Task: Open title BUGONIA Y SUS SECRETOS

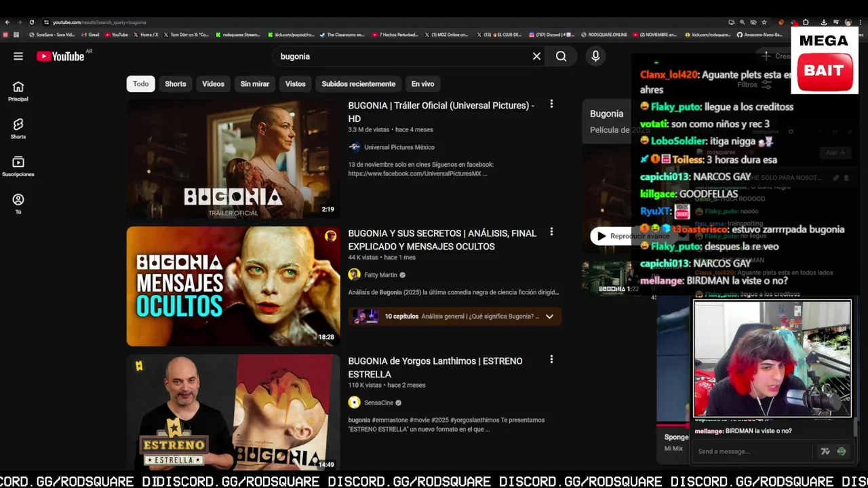Action: point(442,239)
